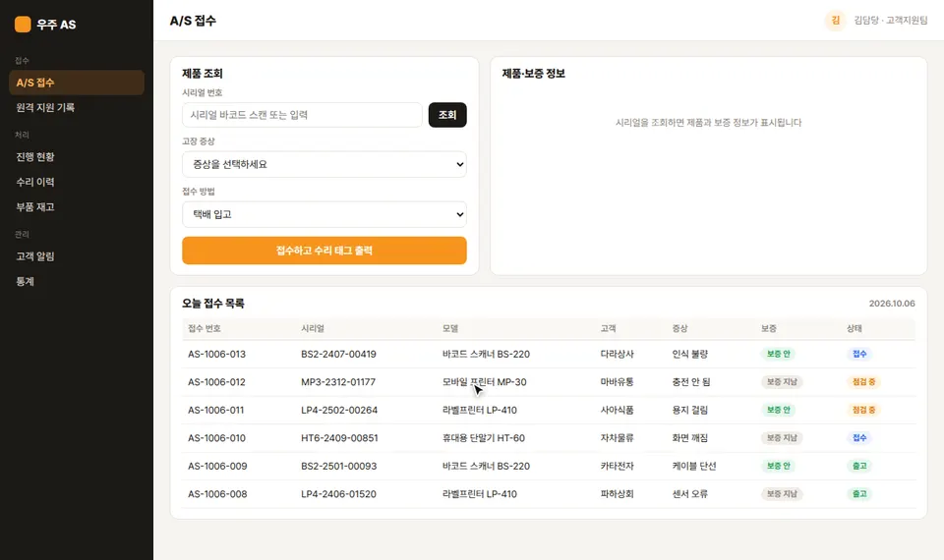Click 보증 안 badge in row AS-1006-013
Image resolution: width=944 pixels, height=560 pixels.
click(x=779, y=355)
